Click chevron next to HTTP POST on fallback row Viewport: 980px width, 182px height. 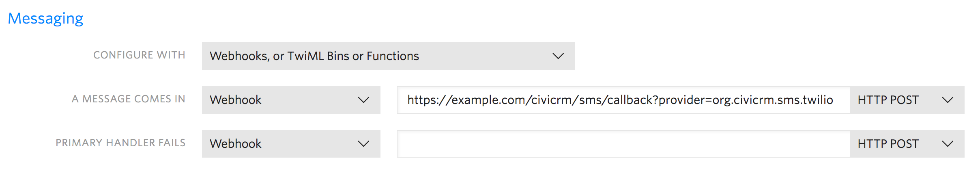point(948,144)
